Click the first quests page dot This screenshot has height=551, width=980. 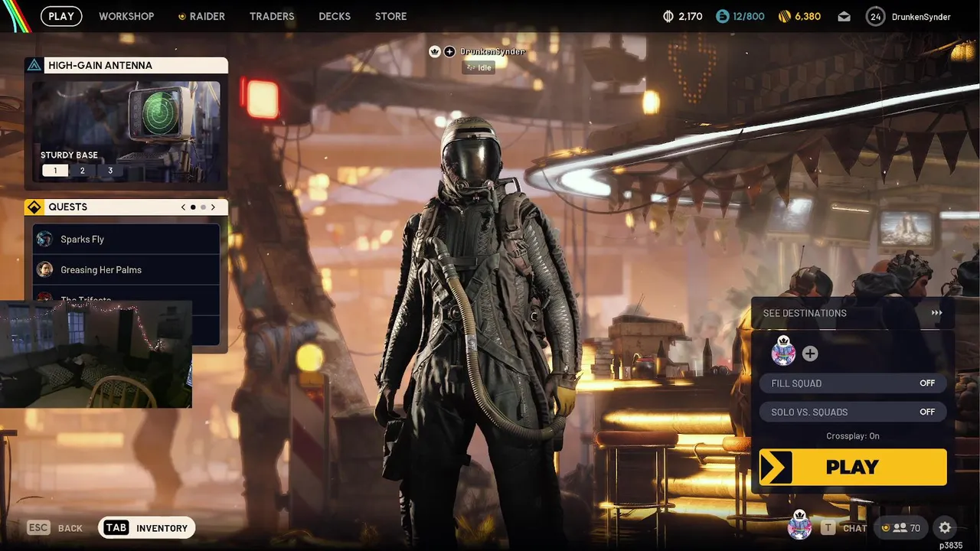click(193, 207)
